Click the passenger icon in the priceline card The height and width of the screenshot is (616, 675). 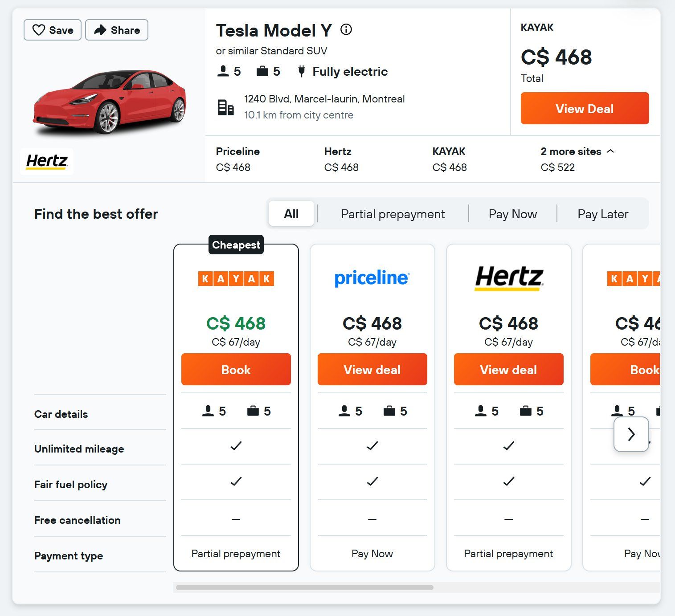point(344,411)
